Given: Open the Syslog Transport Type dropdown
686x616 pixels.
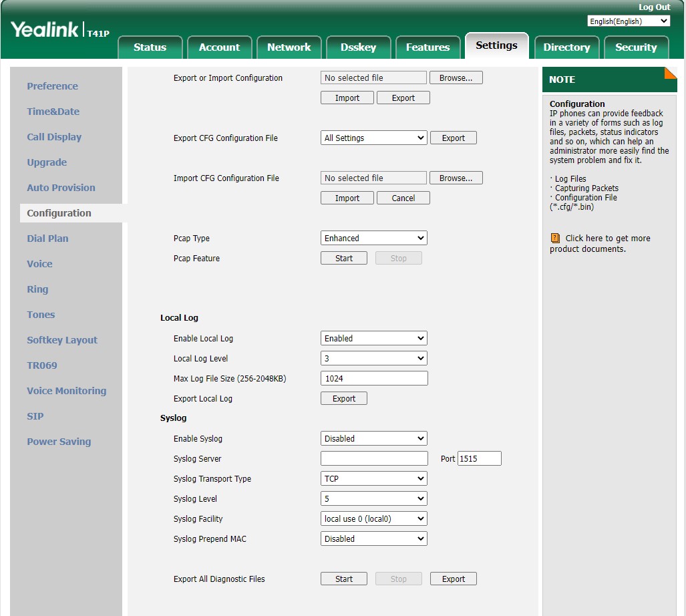Looking at the screenshot, I should point(373,479).
